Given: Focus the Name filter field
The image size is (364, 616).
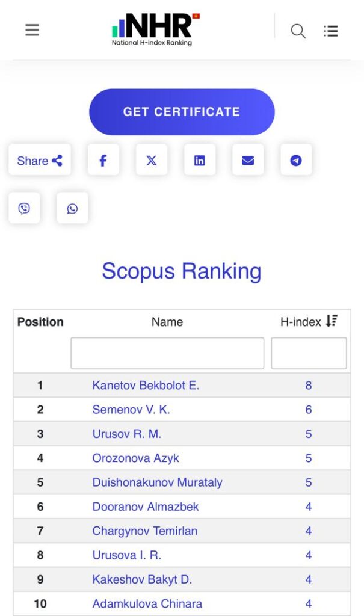Looking at the screenshot, I should tap(167, 353).
